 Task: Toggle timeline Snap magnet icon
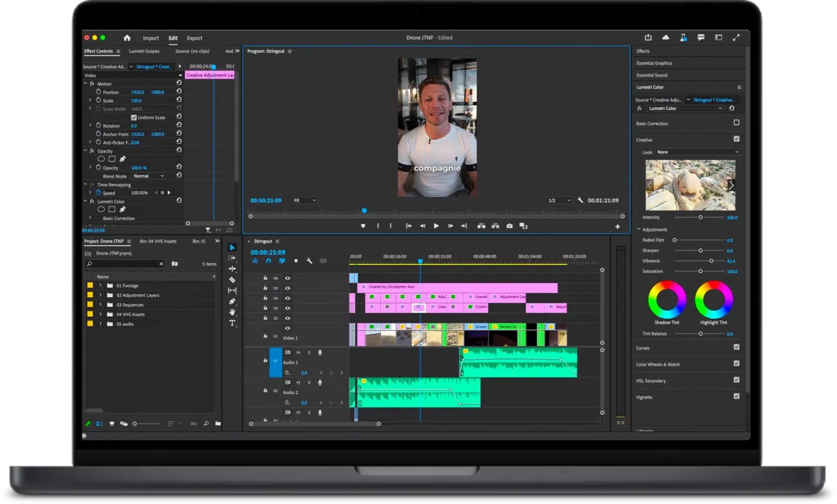click(x=268, y=261)
